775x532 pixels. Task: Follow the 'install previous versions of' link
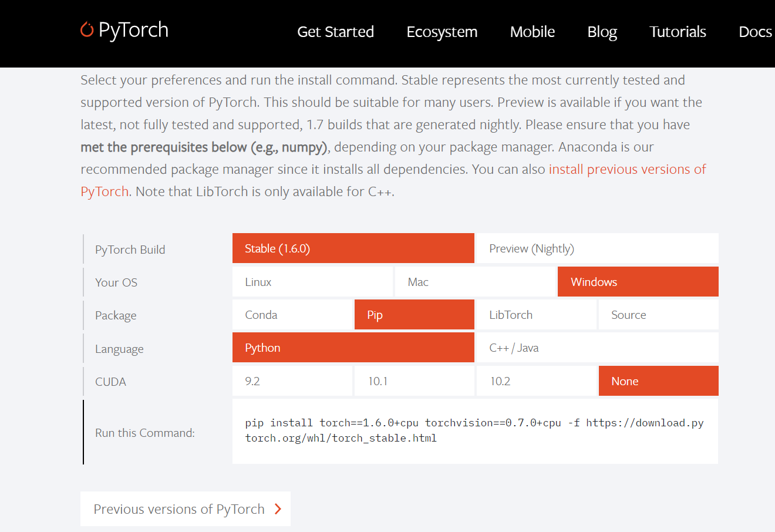pos(627,169)
